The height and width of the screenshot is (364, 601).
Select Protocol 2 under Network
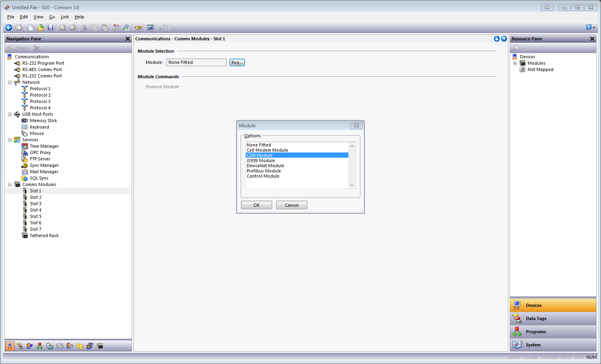pos(40,95)
